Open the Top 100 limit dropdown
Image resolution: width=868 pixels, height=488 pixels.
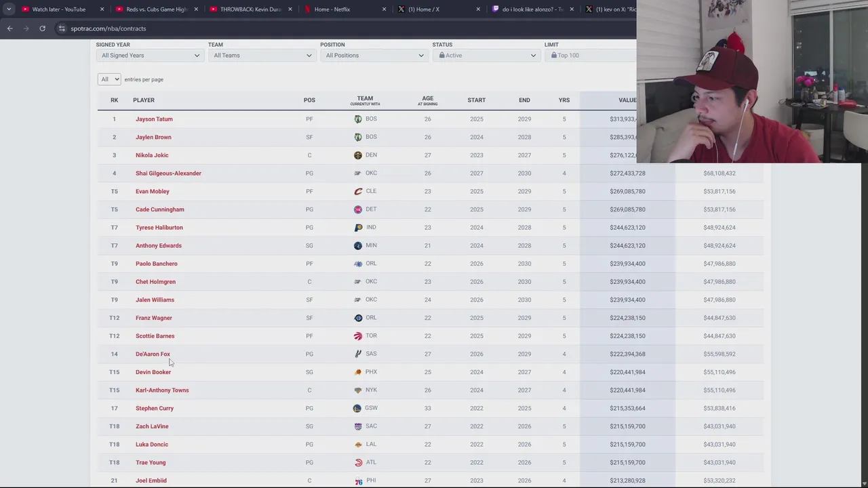pyautogui.click(x=590, y=56)
